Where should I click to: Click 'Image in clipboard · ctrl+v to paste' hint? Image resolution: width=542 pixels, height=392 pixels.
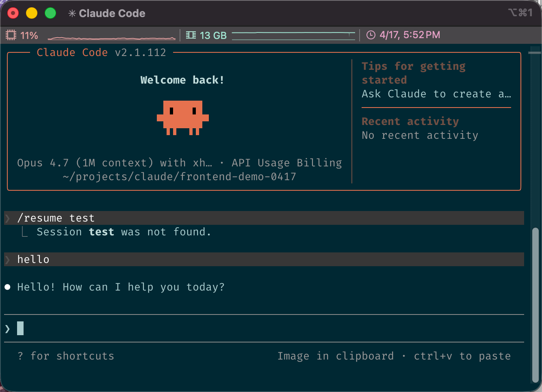tap(394, 356)
